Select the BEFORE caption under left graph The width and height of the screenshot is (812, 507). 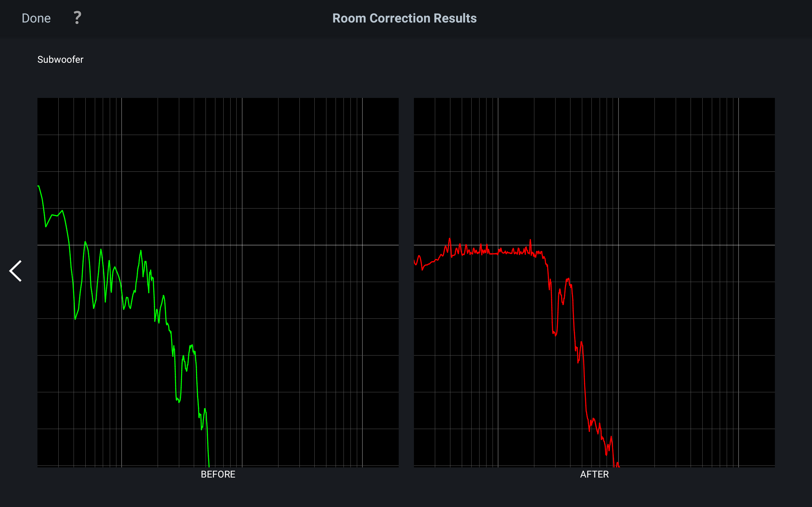point(218,474)
